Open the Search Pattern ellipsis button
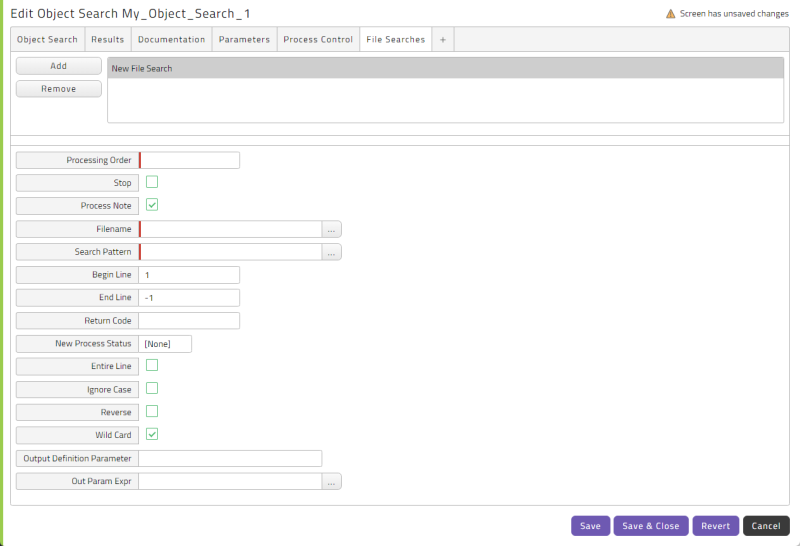The image size is (800, 546). coord(332,252)
